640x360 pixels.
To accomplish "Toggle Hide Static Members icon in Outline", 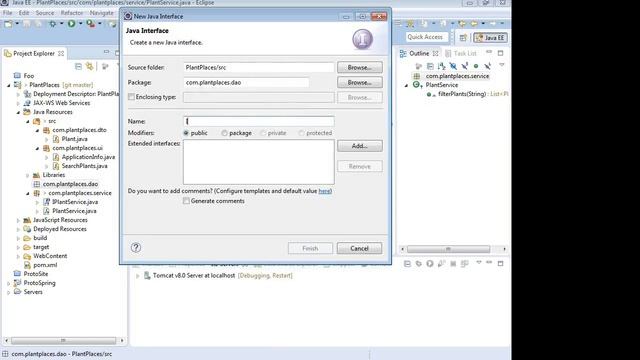I will [x=464, y=66].
